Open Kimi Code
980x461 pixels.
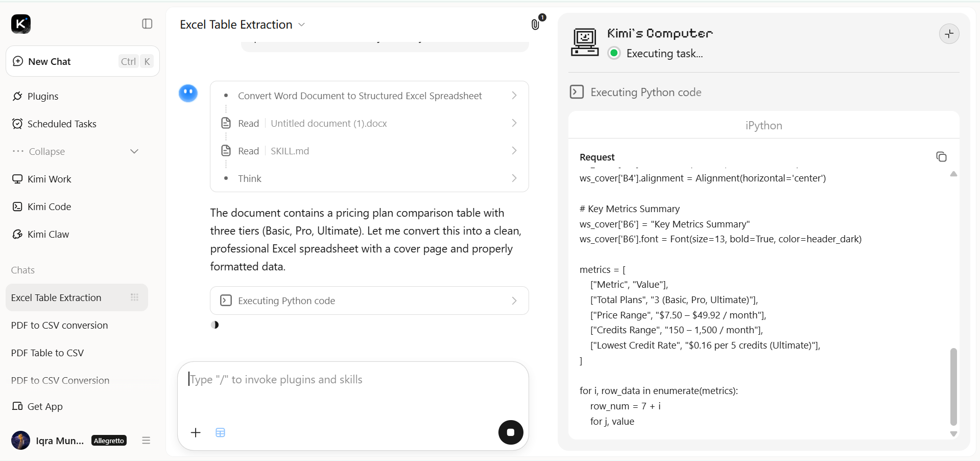coord(49,206)
